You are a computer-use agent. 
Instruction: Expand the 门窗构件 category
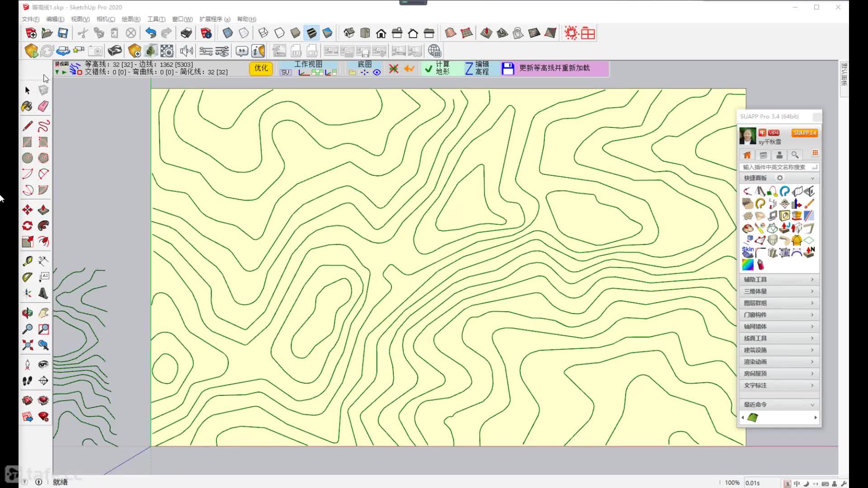pos(778,314)
